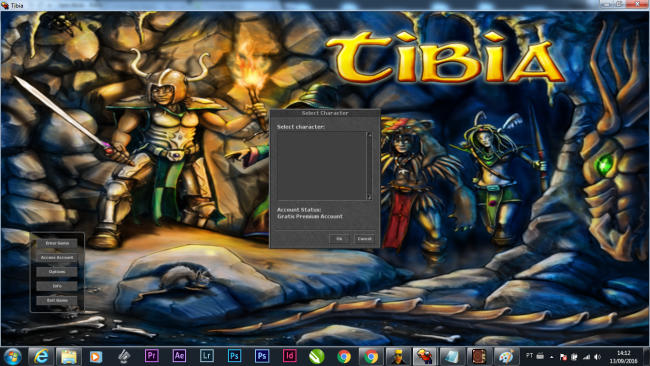Close the Tibia window
This screenshot has width=650, height=366.
click(x=638, y=4)
